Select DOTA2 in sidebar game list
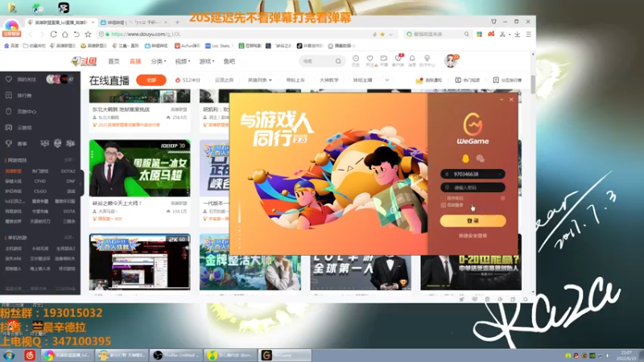 click(68, 171)
